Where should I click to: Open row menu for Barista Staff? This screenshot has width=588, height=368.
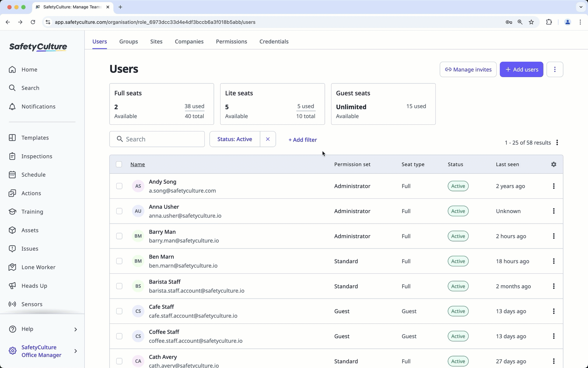click(554, 286)
